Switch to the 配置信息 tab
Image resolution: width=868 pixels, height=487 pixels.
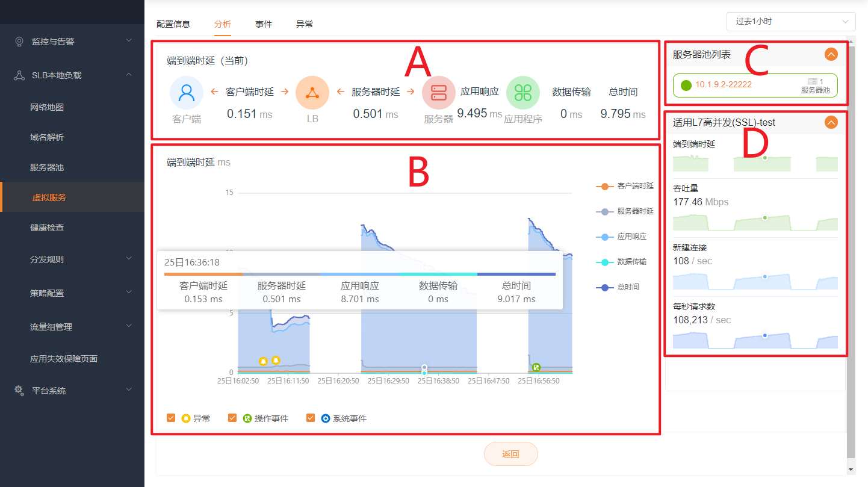tap(174, 23)
